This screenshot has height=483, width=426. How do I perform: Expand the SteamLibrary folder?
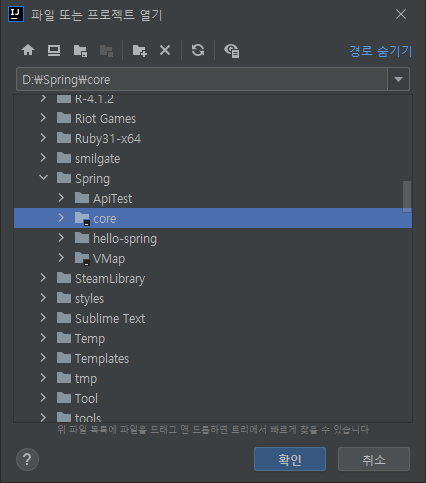(x=43, y=278)
